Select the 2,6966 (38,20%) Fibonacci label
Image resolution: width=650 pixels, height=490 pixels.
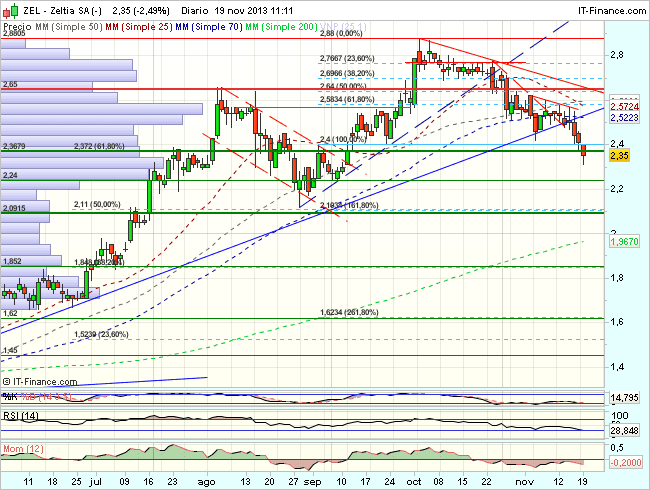tap(347, 73)
